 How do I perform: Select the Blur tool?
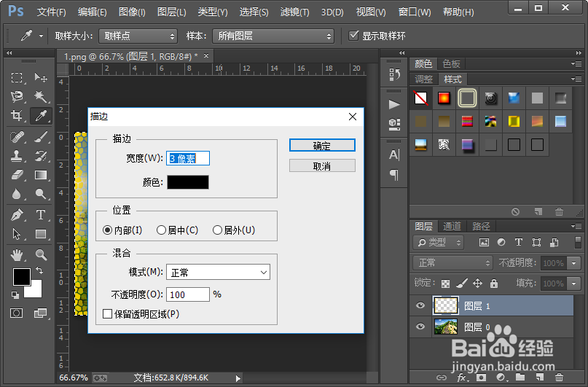[x=17, y=194]
